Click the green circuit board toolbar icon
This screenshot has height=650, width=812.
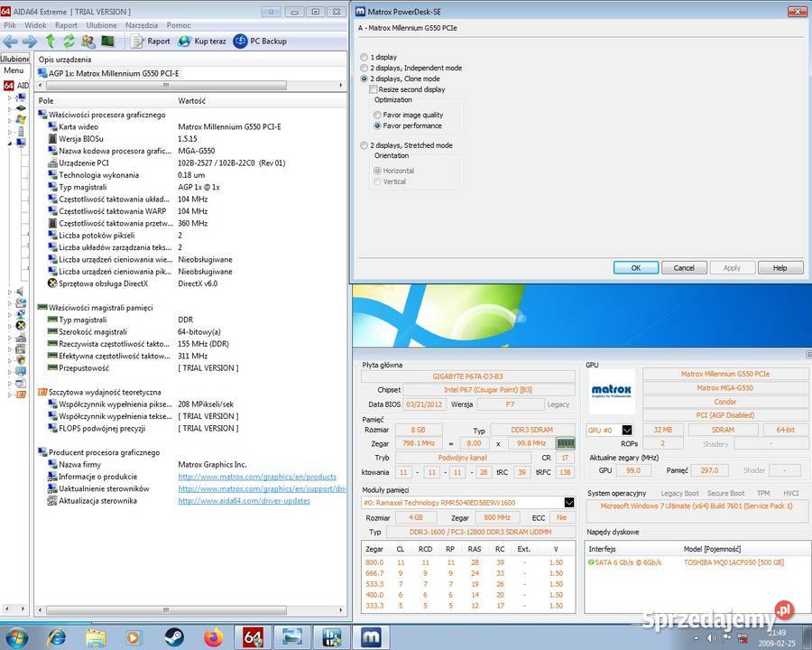(x=107, y=41)
